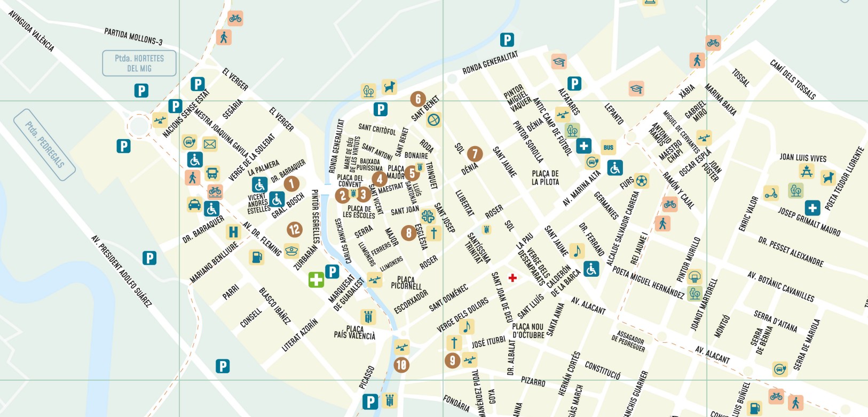Screen dimensions: 868x417
Task: Click the hospital H icon
Action: 233,231
